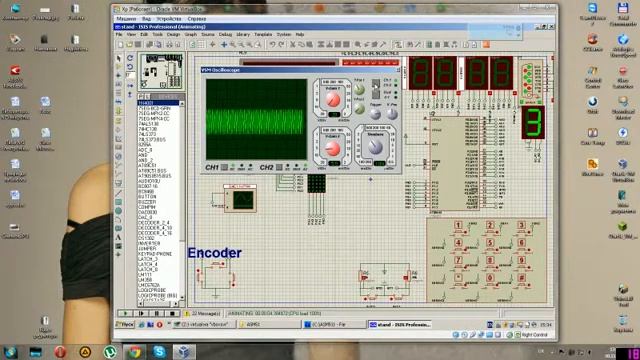
Task: Click device list scroll-down arrow
Action: coord(182,298)
